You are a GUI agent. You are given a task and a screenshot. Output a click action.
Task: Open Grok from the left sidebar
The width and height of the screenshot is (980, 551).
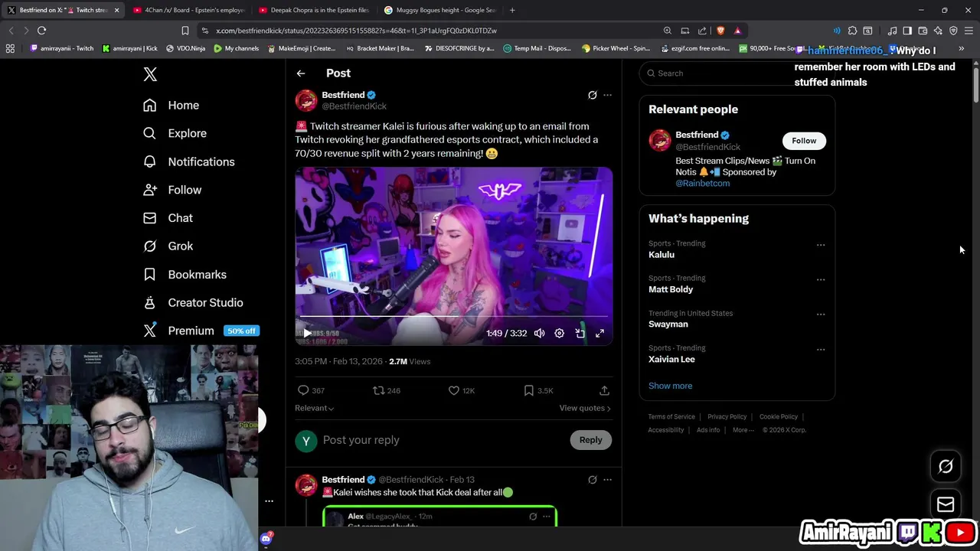(168, 246)
